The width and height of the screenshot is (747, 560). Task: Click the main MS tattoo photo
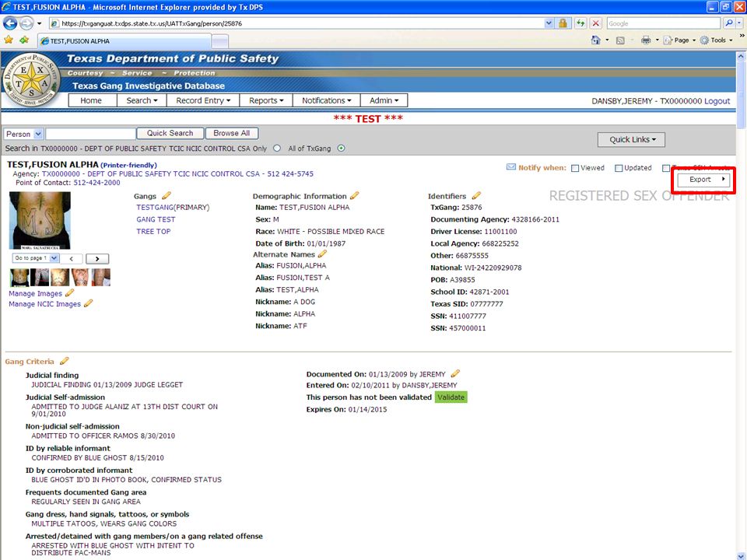pyautogui.click(x=40, y=220)
